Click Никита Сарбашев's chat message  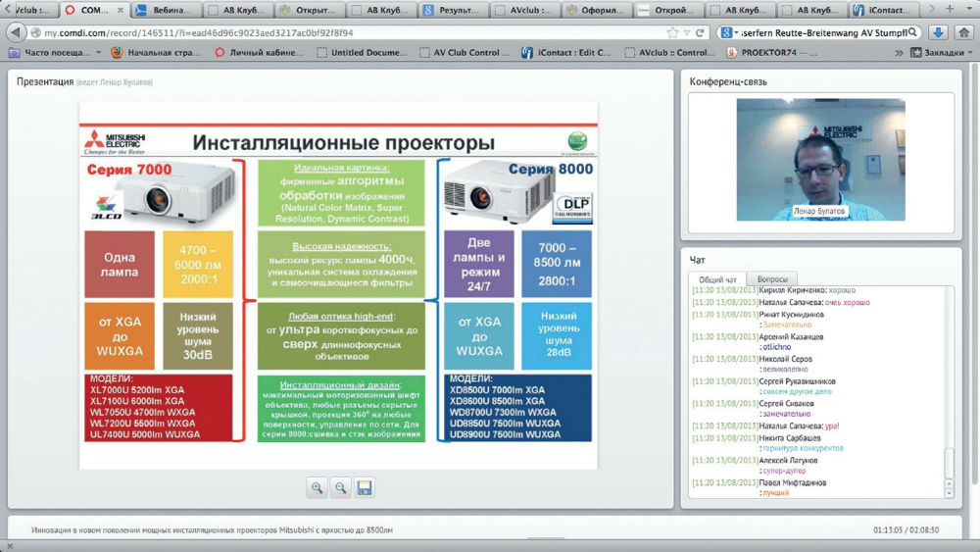[x=804, y=448]
